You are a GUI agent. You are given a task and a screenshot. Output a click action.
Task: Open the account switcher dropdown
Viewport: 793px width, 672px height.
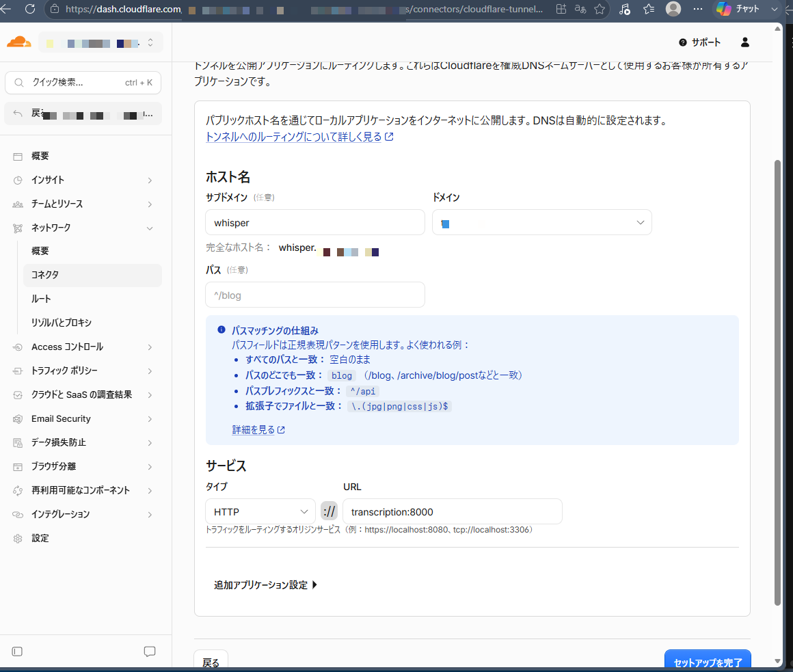(100, 43)
